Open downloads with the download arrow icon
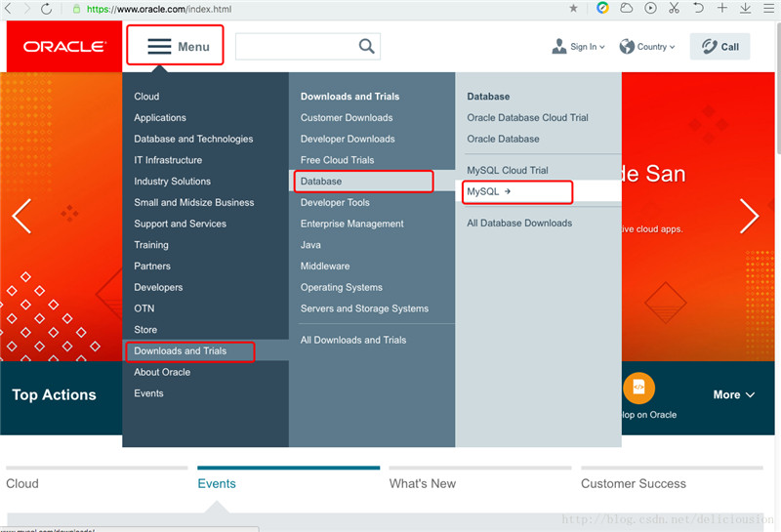The width and height of the screenshot is (781, 532). coord(745,8)
